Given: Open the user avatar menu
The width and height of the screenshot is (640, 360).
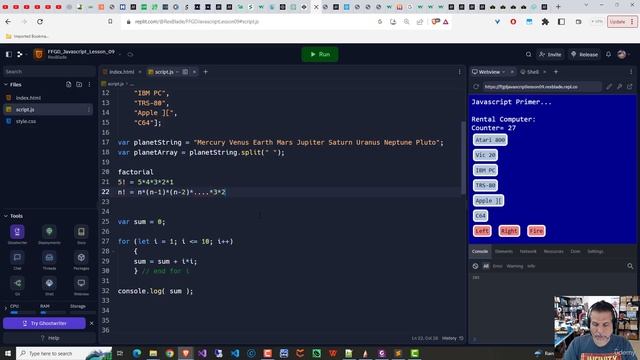Looking at the screenshot, I should (x=622, y=54).
